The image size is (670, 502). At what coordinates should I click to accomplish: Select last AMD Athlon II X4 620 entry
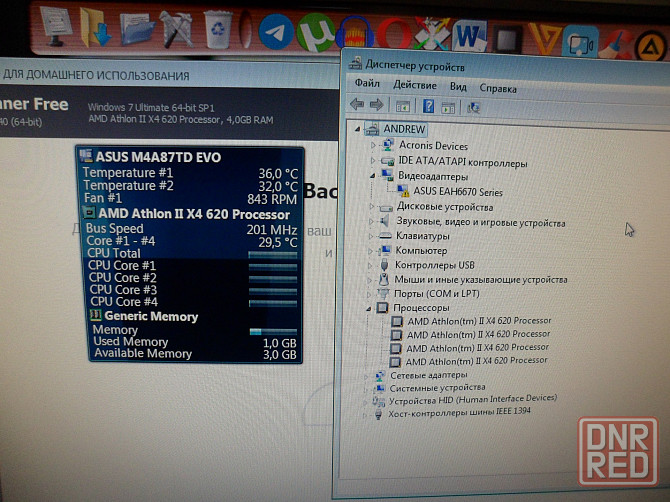[x=476, y=361]
